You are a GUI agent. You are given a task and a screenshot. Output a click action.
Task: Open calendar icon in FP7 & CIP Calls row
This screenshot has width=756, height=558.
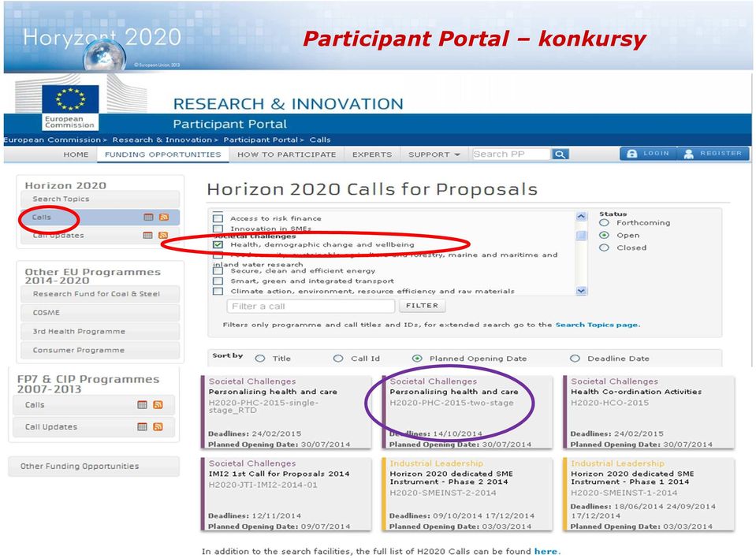pos(142,405)
